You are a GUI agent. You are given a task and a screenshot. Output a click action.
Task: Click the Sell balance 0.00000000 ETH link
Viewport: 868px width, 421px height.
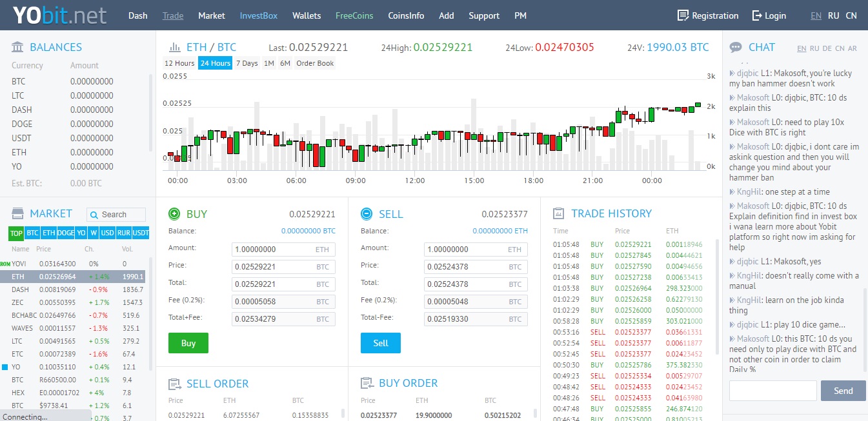coord(500,231)
